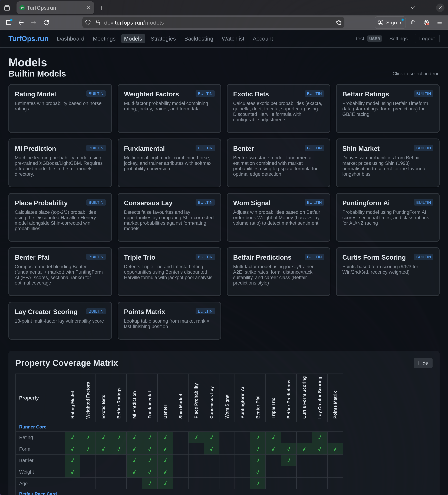Click the Sign in button
This screenshot has height=495, width=448.
[x=390, y=22]
